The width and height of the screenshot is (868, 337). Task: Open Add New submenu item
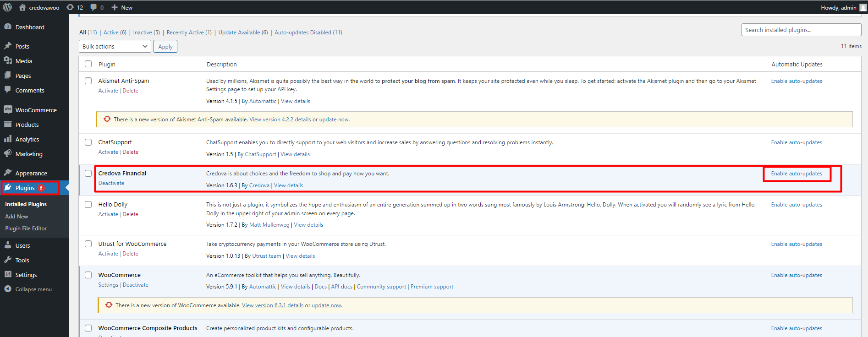(16, 216)
